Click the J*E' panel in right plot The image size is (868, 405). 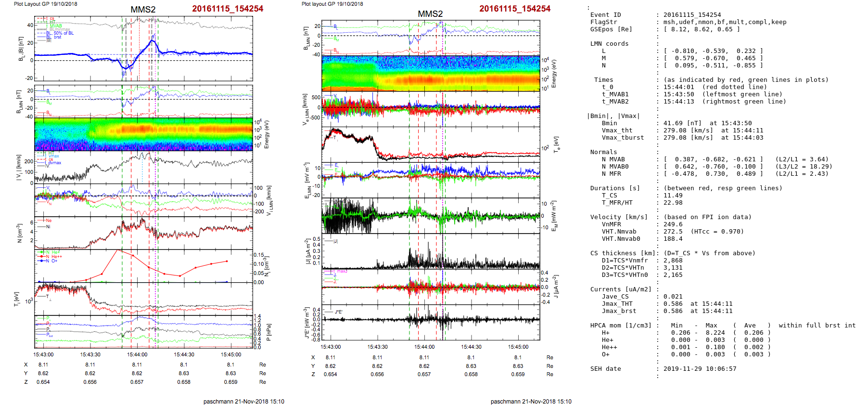pos(431,322)
